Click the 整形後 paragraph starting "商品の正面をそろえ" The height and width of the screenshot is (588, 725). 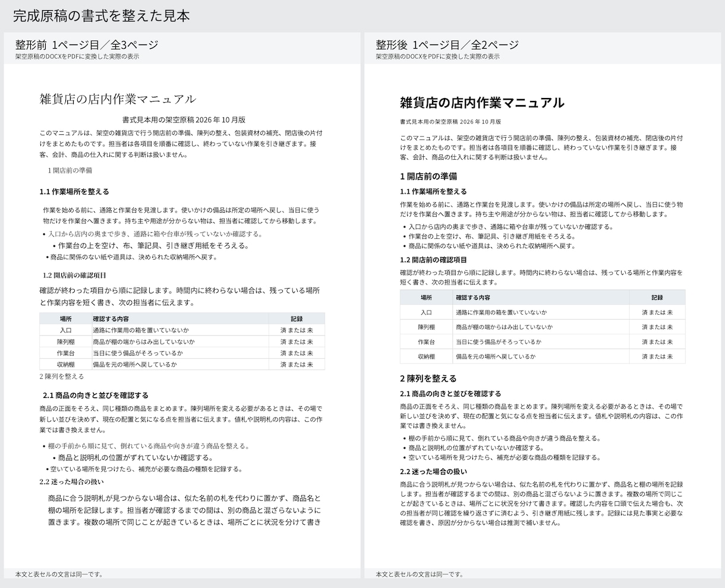pyautogui.click(x=541, y=416)
